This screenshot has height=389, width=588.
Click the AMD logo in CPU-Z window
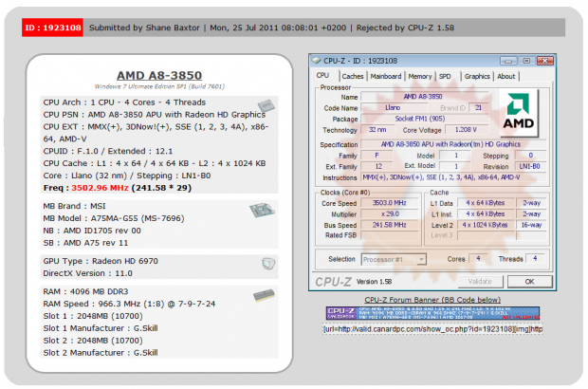coord(518,113)
